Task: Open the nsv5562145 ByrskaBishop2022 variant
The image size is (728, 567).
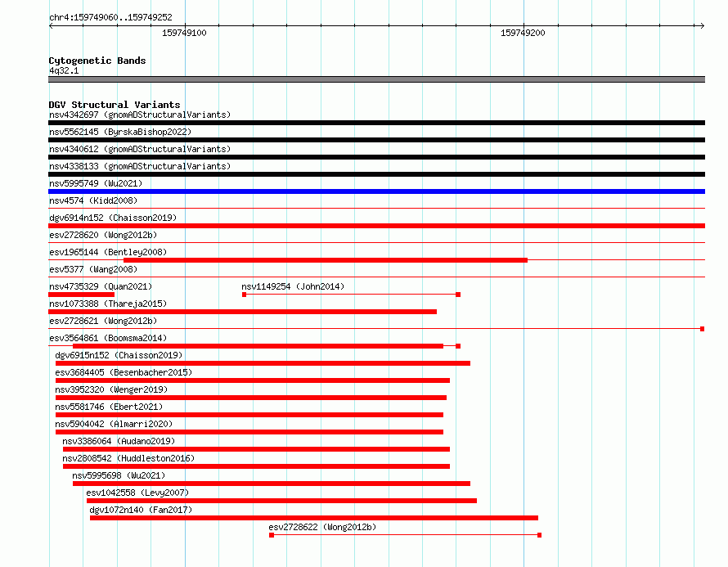Action: tap(120, 132)
